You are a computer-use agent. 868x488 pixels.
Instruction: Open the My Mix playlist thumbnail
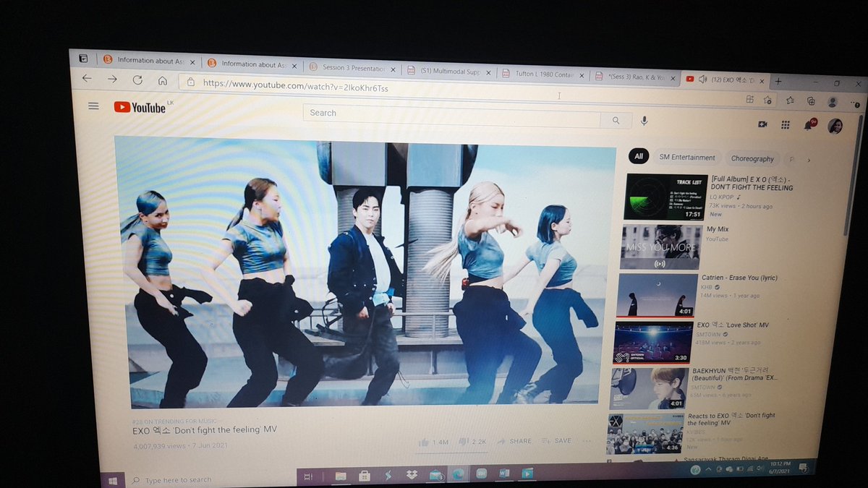point(661,247)
